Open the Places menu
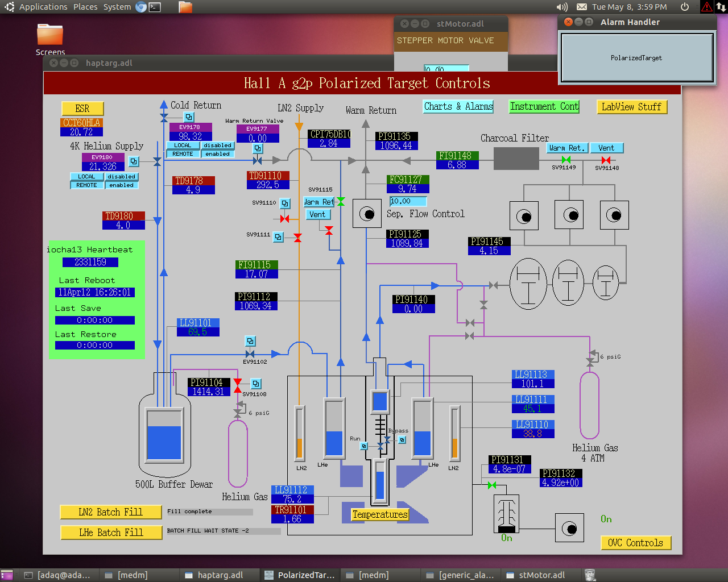The height and width of the screenshot is (582, 728). (x=85, y=7)
